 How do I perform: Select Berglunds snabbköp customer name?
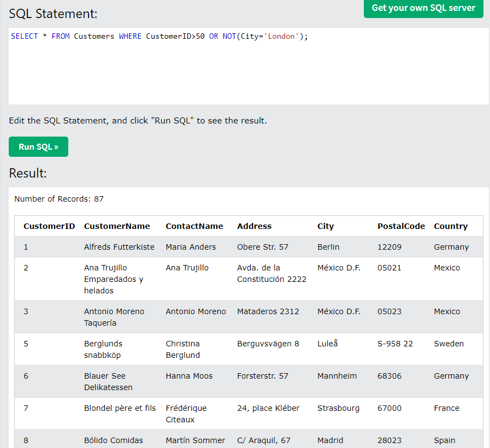103,349
